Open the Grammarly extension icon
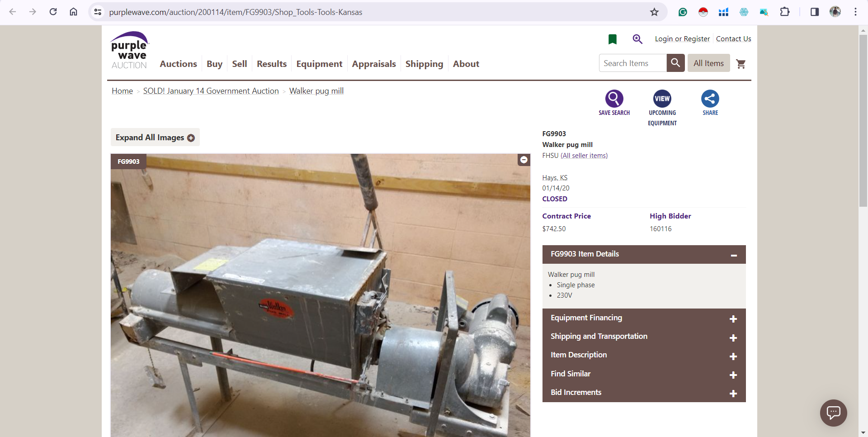This screenshot has width=868, height=437. pos(683,12)
